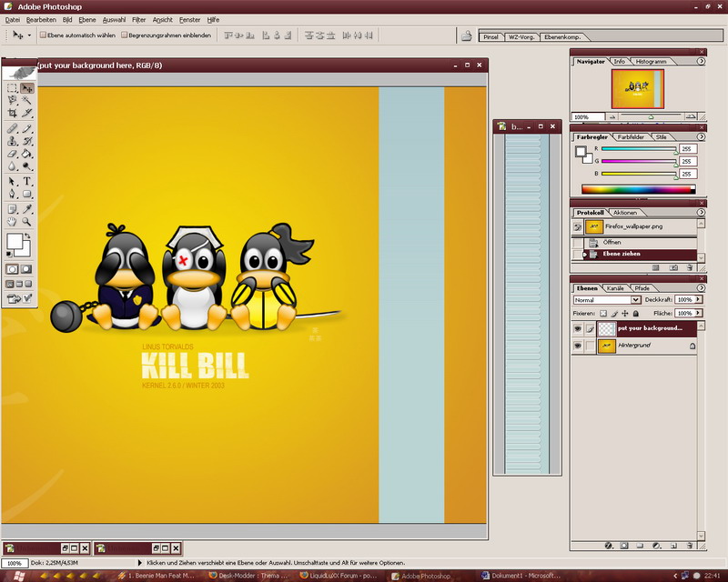Viewport: 728px width, 582px height.
Task: Select the Dodge tool
Action: (27, 166)
